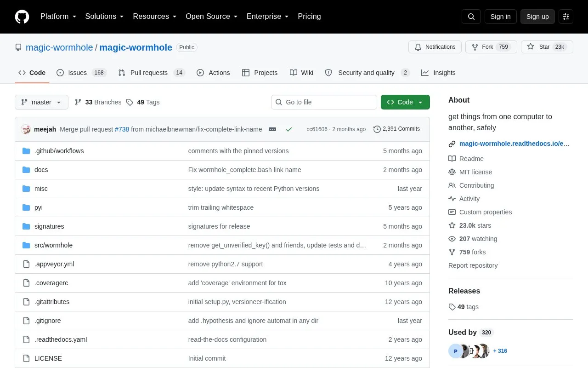588x368 pixels.
Task: Click the .github/workflows folder icon
Action: pyautogui.click(x=26, y=151)
